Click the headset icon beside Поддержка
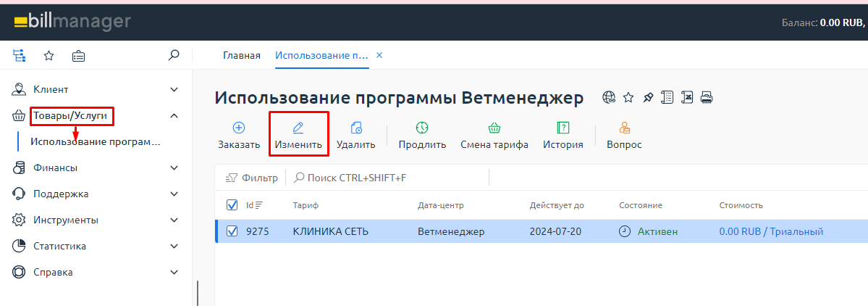This screenshot has width=868, height=306. [19, 194]
